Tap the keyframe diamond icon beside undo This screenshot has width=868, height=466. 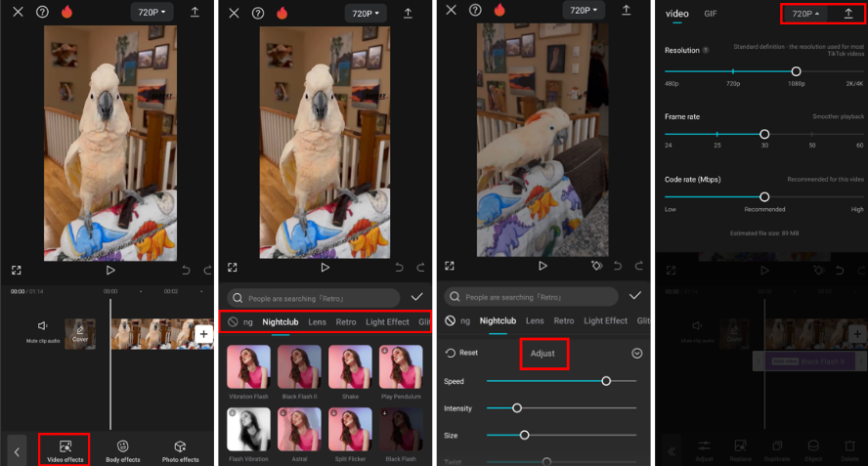596,266
